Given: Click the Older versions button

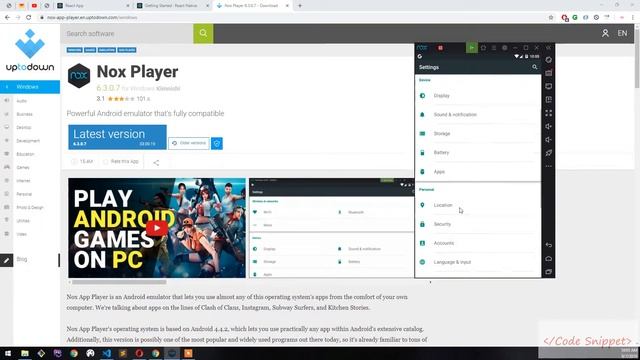Looking at the screenshot, I should click(x=189, y=143).
